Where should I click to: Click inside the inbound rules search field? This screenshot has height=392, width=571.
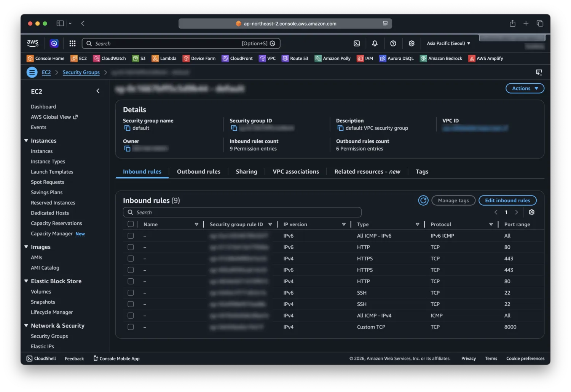click(x=242, y=212)
